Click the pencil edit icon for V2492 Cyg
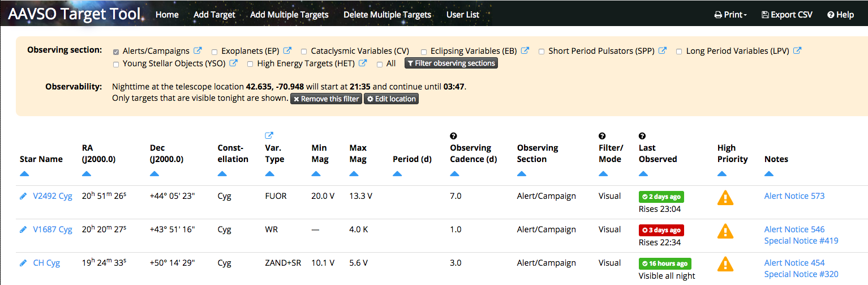This screenshot has height=285, width=868. (x=23, y=197)
